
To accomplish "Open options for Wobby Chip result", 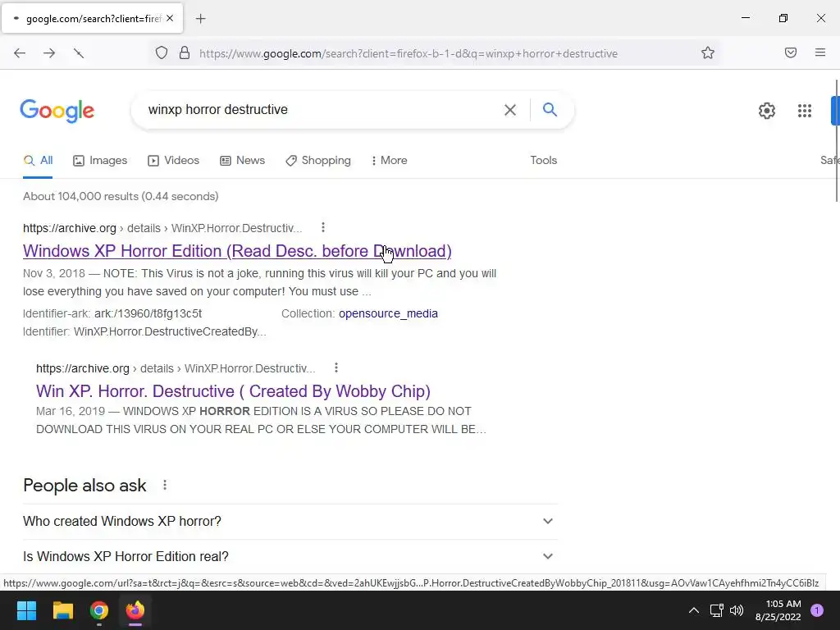I will [336, 368].
